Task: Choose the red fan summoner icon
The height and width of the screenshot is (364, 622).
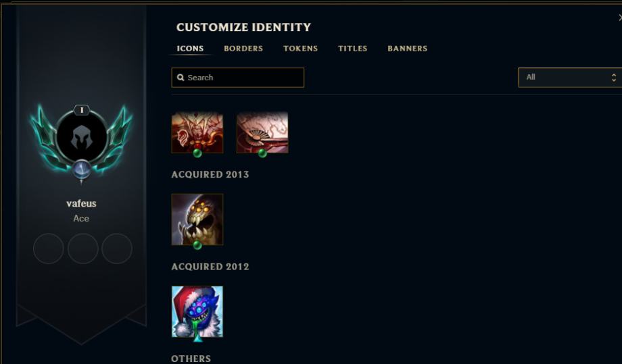Action: [x=262, y=132]
